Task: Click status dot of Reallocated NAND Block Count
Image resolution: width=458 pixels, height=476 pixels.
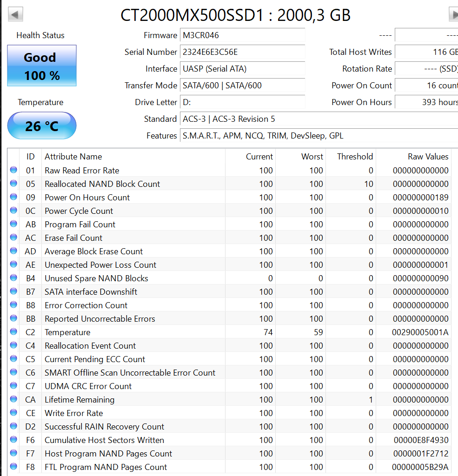Action: pos(13,183)
